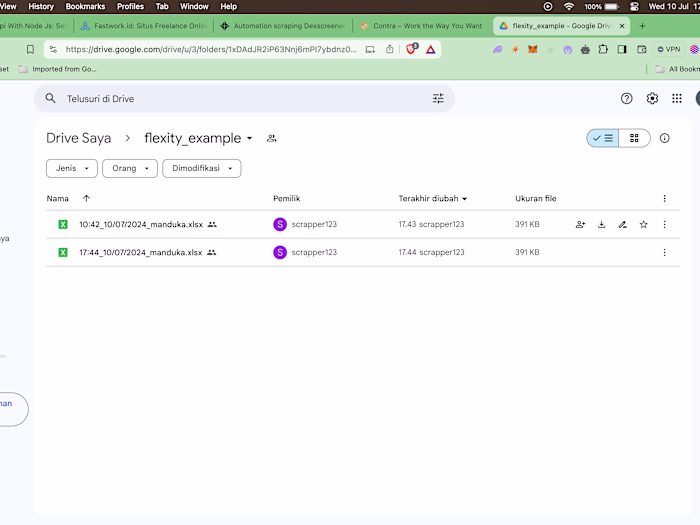Click in the Telusuri di Drive search field
The image size is (700, 525).
coord(245,98)
